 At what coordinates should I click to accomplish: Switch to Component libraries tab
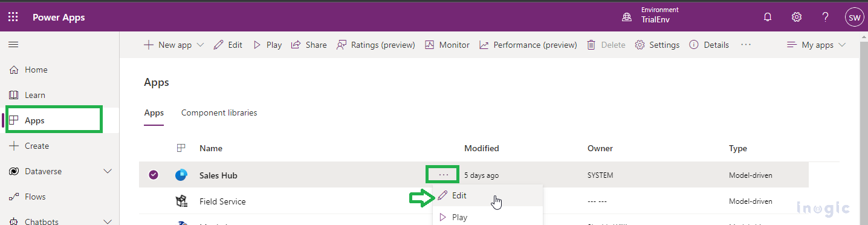(219, 112)
